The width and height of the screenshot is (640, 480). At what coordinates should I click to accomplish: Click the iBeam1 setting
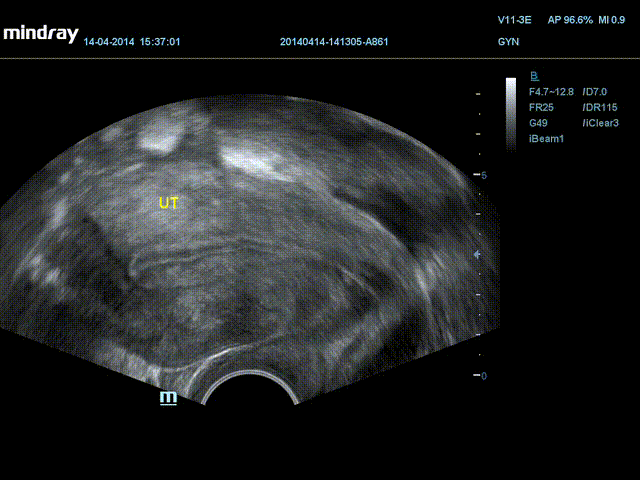coord(547,138)
